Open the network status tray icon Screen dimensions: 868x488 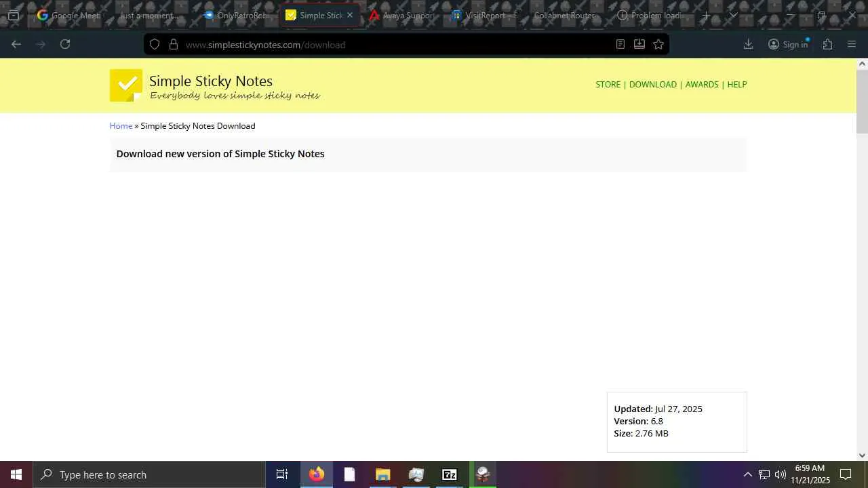point(764,474)
